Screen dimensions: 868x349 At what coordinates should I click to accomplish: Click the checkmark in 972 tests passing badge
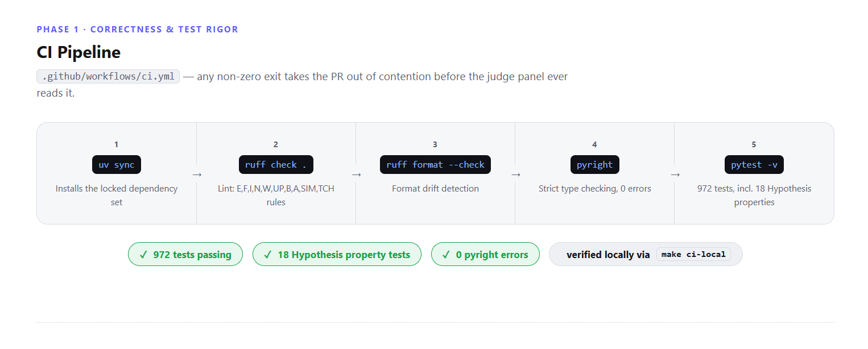[x=143, y=255]
